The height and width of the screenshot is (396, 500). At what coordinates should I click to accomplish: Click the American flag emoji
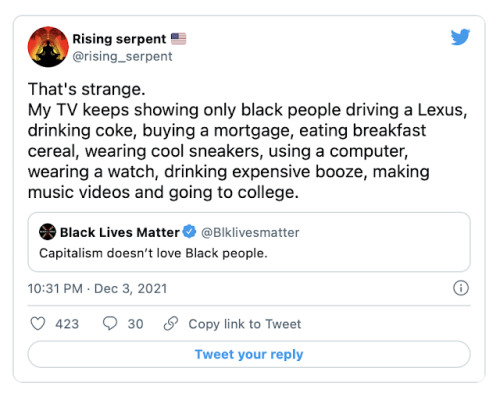(179, 39)
